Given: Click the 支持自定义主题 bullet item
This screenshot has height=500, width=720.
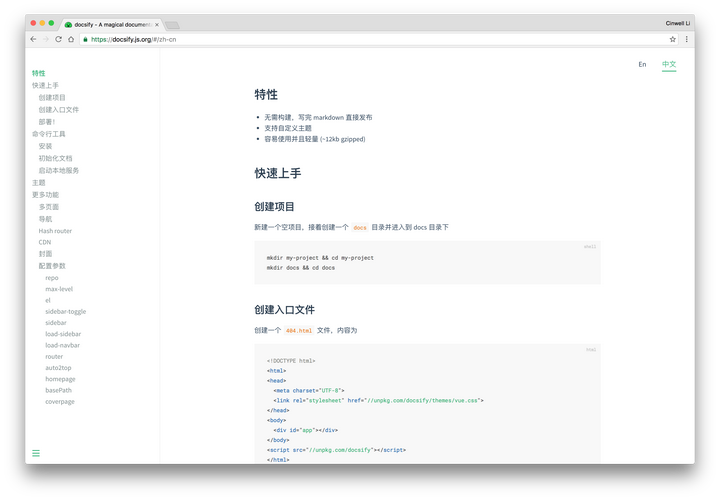Looking at the screenshot, I should pyautogui.click(x=288, y=128).
